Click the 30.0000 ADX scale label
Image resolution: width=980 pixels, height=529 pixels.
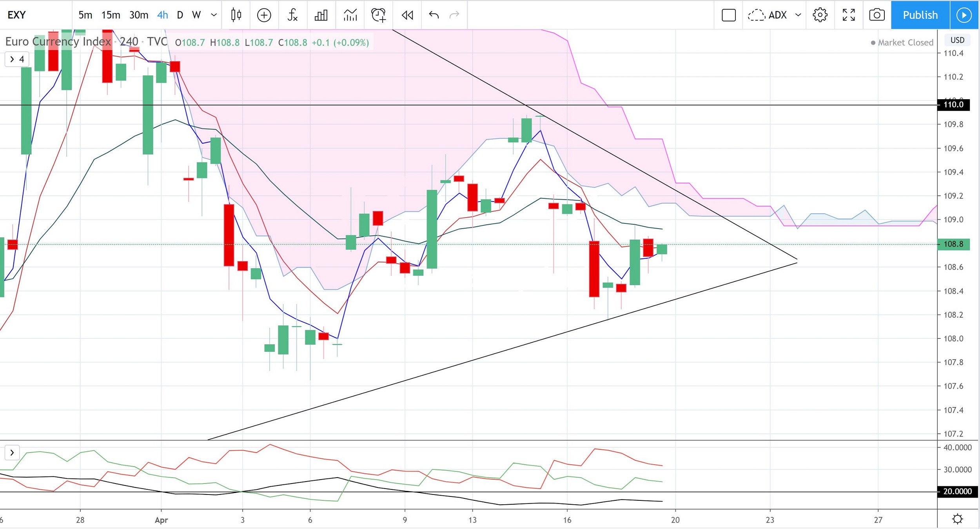tap(957, 469)
